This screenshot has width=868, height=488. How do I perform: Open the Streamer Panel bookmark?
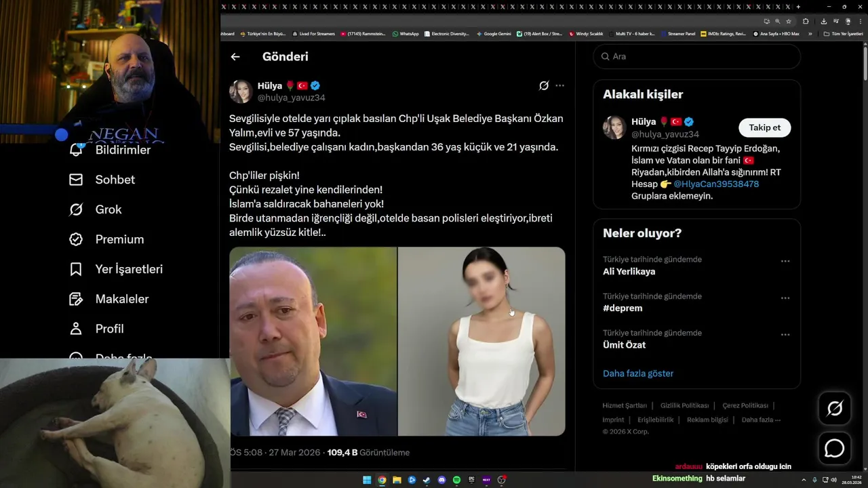click(x=678, y=33)
